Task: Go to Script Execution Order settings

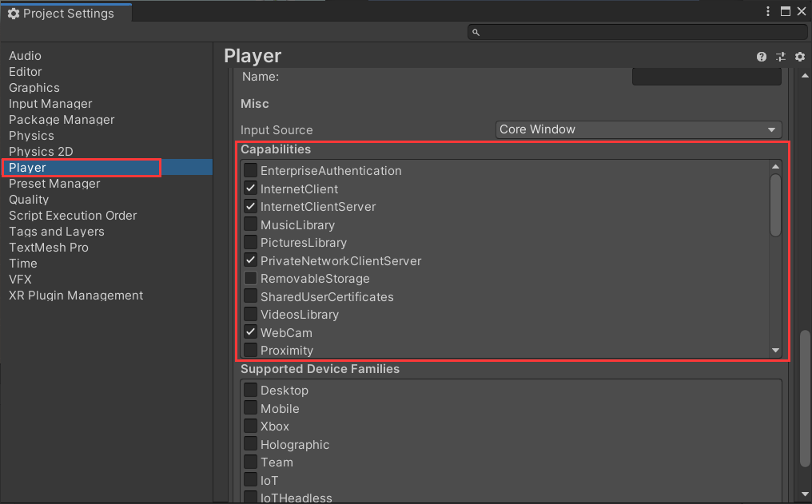Action: pyautogui.click(x=73, y=216)
